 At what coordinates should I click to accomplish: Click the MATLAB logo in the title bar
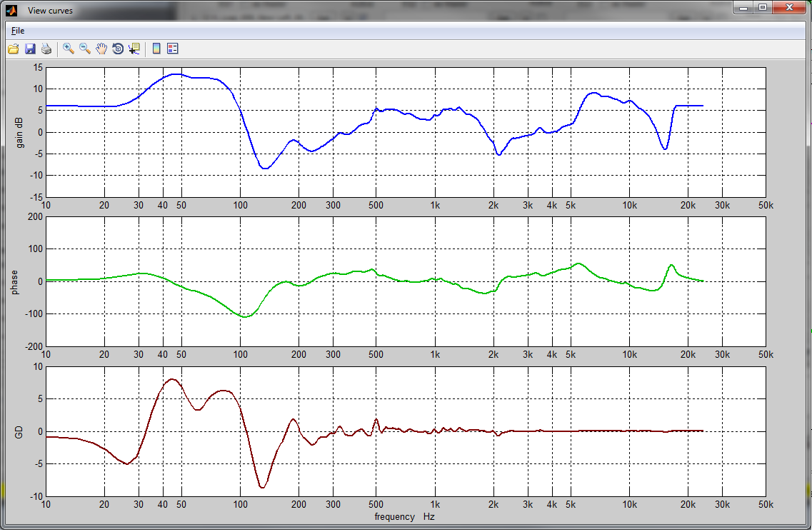[x=11, y=10]
